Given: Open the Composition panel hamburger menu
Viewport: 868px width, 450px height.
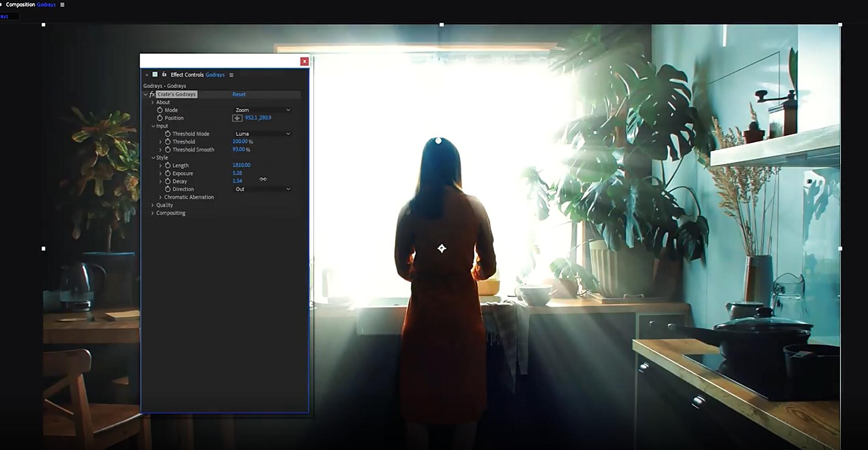Looking at the screenshot, I should click(x=62, y=5).
